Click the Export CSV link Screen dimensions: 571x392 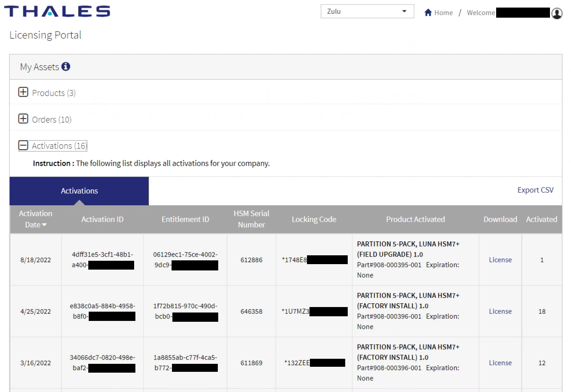click(535, 190)
